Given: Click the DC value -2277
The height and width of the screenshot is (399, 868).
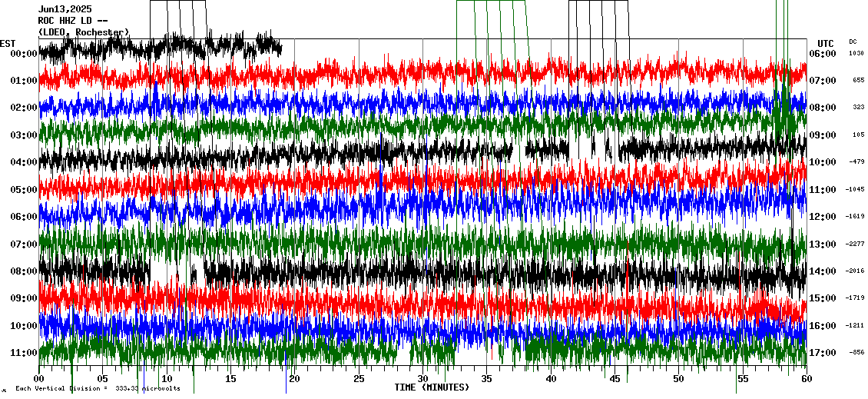Looking at the screenshot, I should pos(855,244).
